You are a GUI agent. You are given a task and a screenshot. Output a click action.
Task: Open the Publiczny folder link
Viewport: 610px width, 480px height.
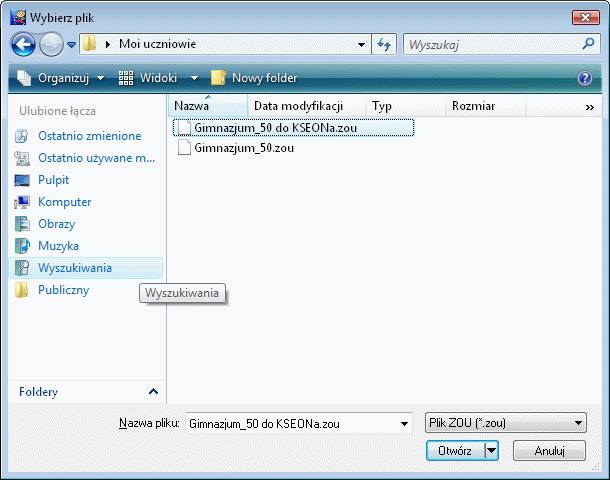tap(63, 290)
